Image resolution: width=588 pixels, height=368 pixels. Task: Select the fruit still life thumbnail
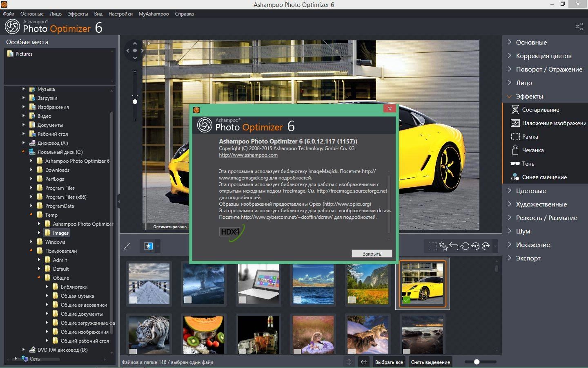(204, 334)
